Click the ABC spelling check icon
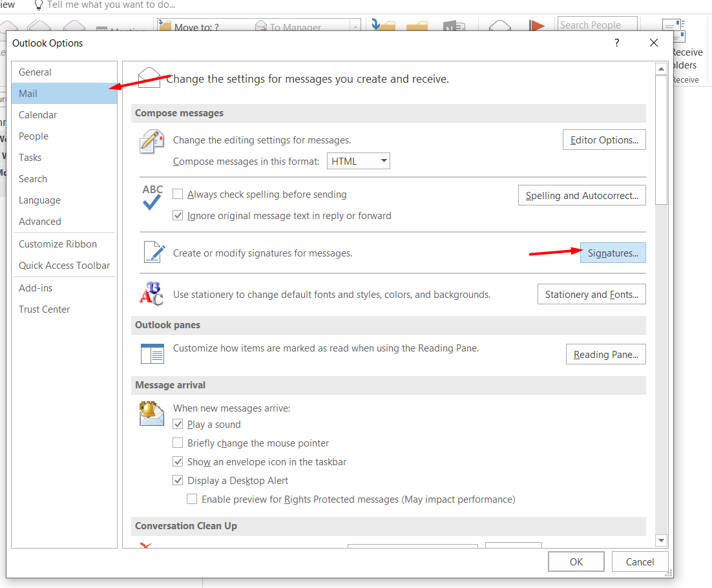 coord(152,197)
